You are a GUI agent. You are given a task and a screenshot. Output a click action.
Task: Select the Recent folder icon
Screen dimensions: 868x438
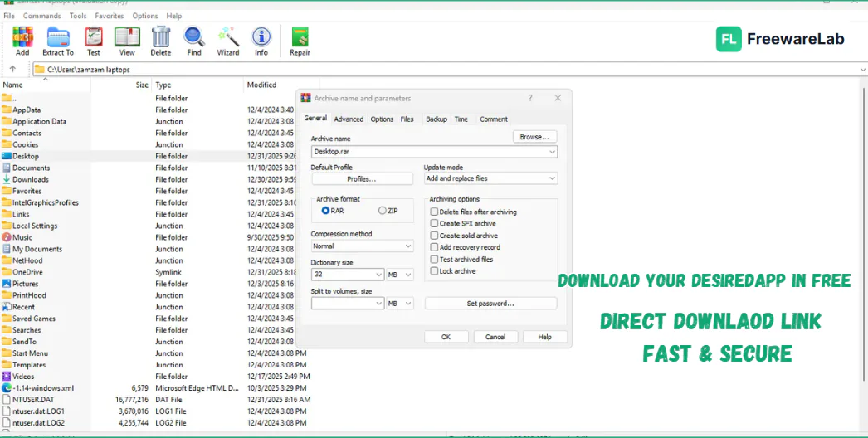coord(7,307)
